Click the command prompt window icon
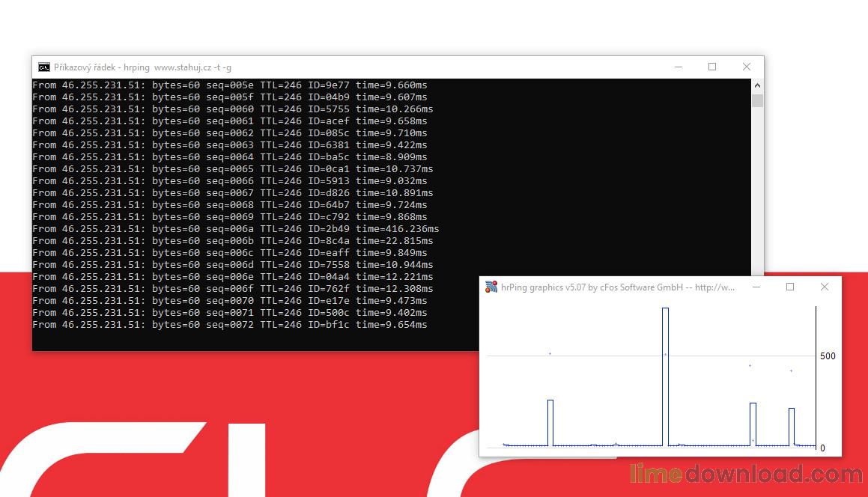Image resolution: width=868 pixels, height=497 pixels. [43, 67]
